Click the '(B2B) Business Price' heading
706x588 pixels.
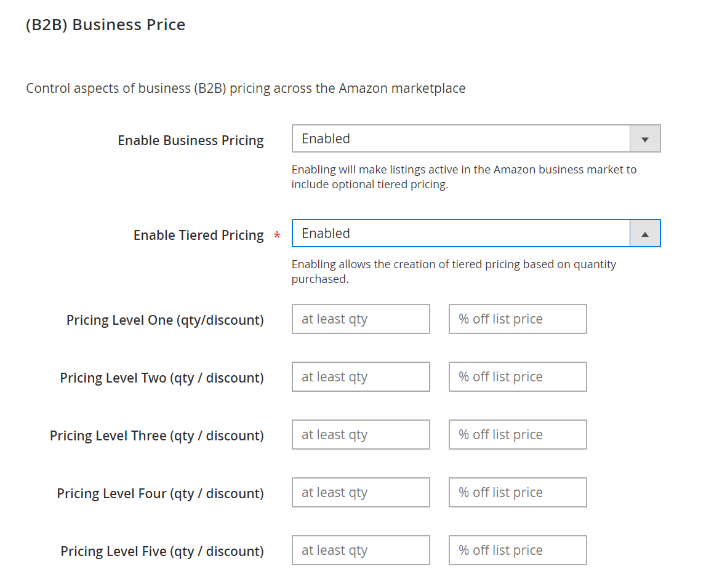(x=105, y=25)
